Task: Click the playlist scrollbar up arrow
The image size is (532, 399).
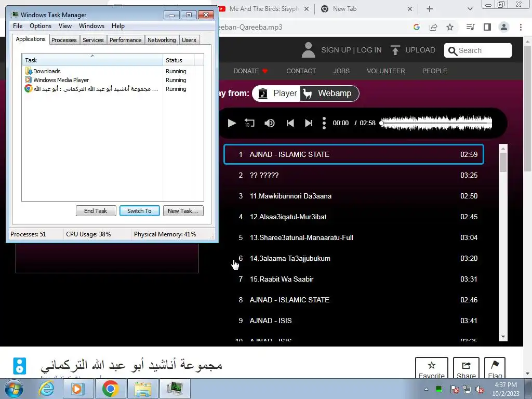Action: point(503,148)
